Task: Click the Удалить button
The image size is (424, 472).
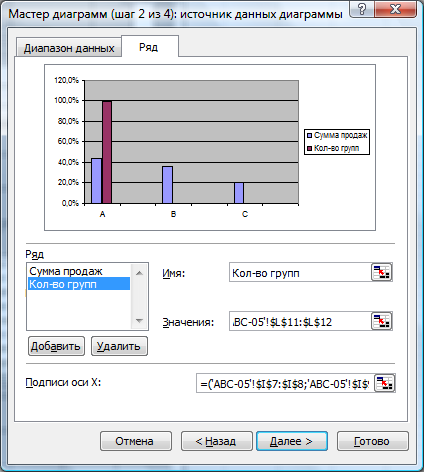Action: [119, 346]
